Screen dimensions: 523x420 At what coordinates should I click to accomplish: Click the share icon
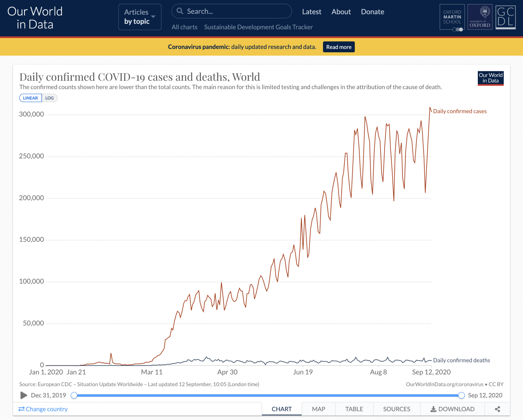click(497, 409)
